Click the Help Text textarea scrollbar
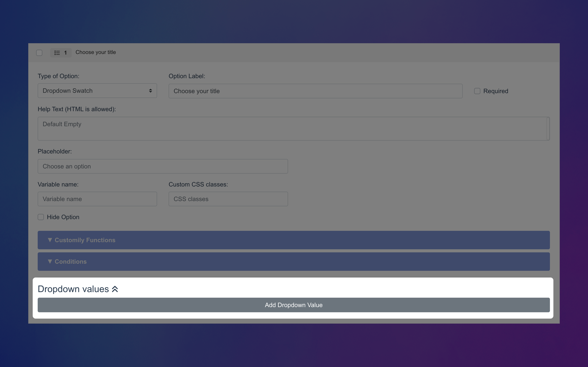 coord(548,129)
